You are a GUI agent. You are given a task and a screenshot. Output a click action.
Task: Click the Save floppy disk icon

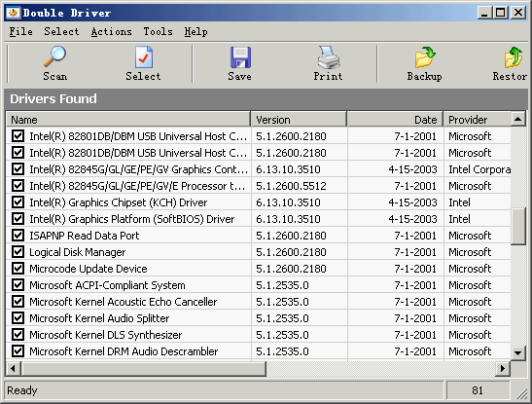tap(240, 57)
